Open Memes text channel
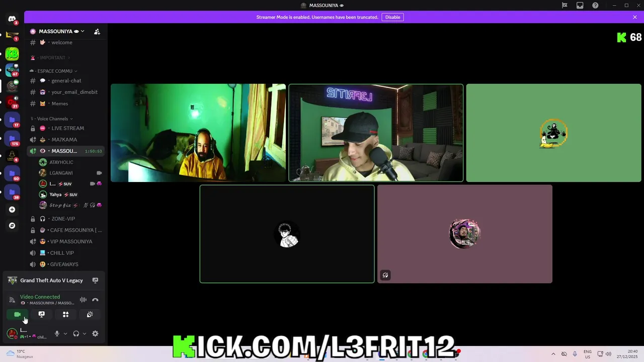The height and width of the screenshot is (362, 644). tap(66, 104)
